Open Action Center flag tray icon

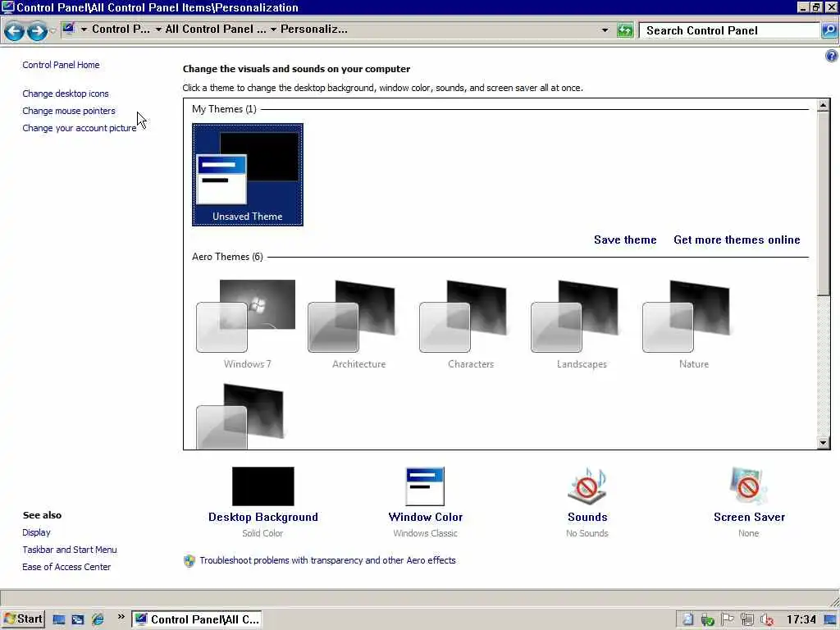pyautogui.click(x=727, y=620)
